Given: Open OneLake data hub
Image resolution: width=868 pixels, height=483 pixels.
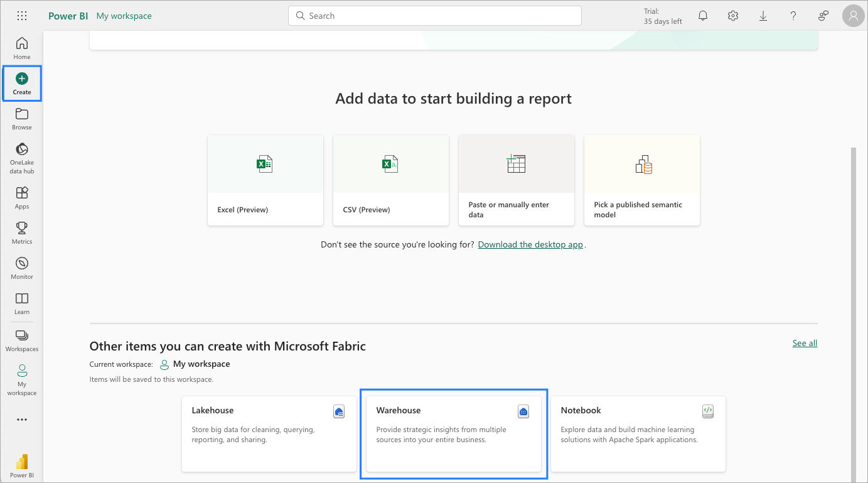Looking at the screenshot, I should 22,157.
